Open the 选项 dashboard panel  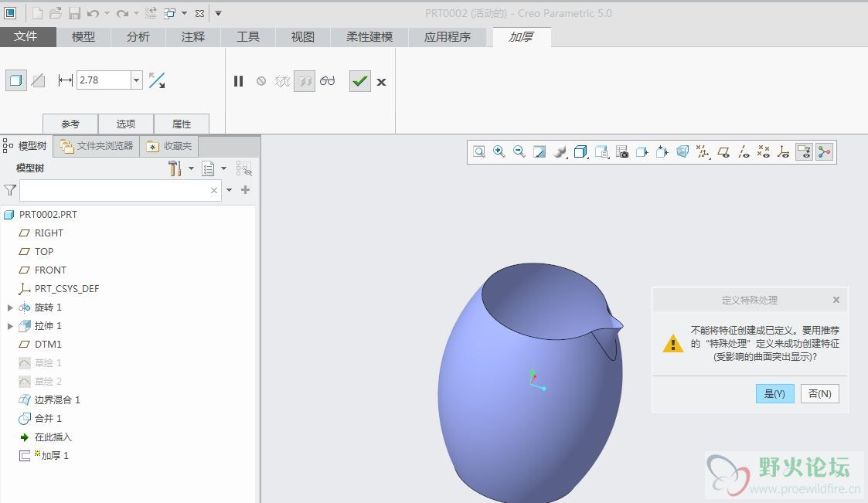(126, 124)
